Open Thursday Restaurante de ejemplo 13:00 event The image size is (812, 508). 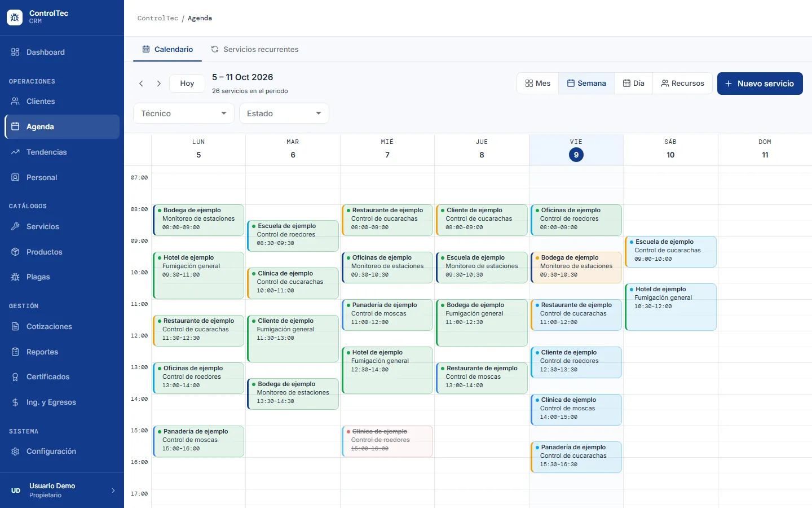[x=482, y=378]
